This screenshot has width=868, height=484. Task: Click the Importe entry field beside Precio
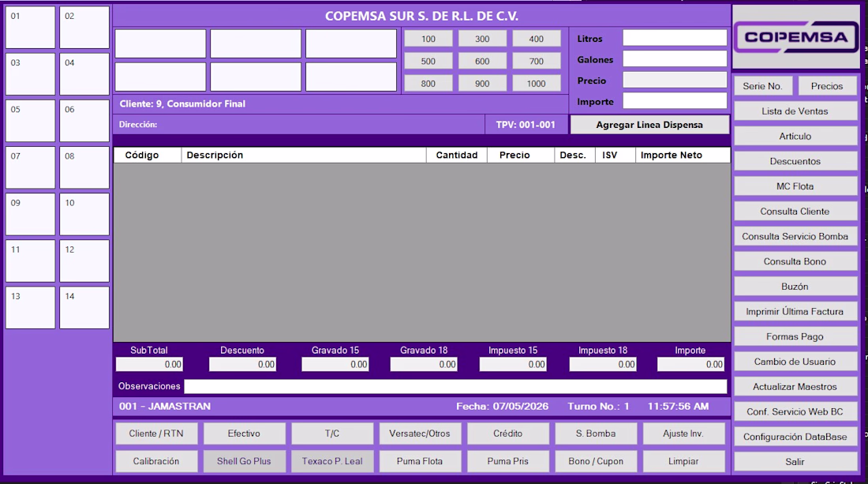(x=675, y=101)
